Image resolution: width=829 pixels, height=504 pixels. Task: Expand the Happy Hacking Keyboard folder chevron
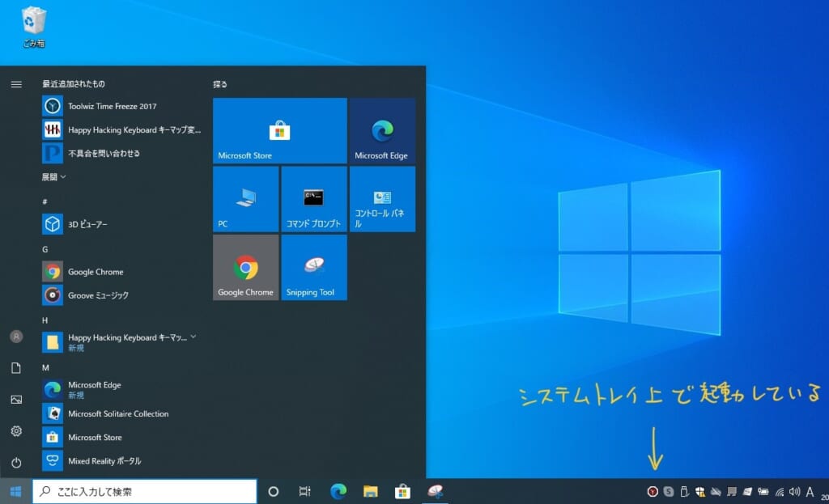tap(193, 337)
